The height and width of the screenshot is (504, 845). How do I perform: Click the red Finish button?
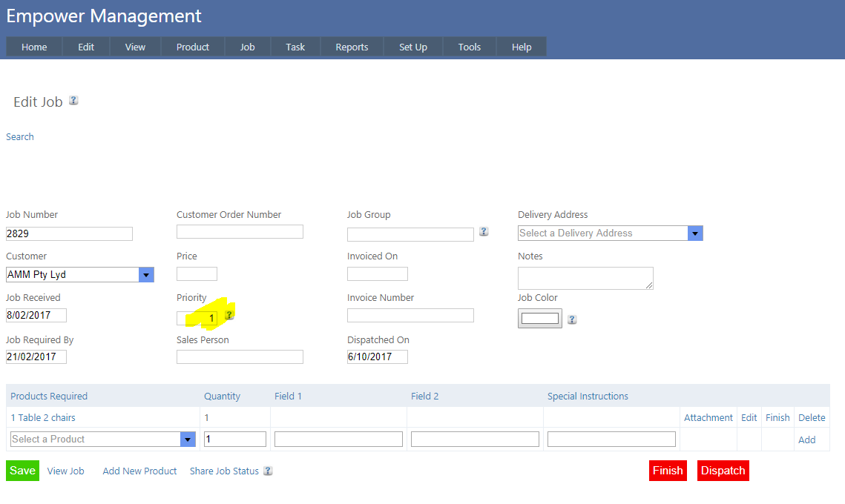click(667, 471)
